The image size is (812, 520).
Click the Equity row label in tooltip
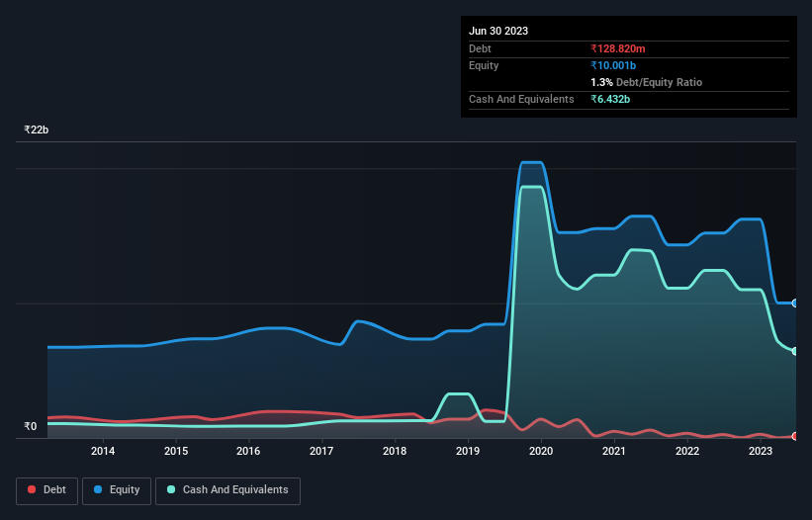pyautogui.click(x=484, y=65)
